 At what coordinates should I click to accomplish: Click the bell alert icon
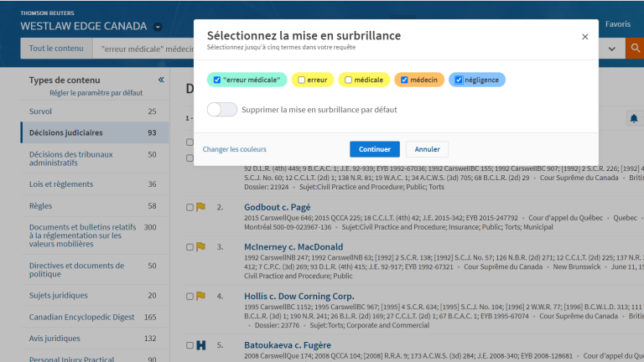click(x=634, y=118)
